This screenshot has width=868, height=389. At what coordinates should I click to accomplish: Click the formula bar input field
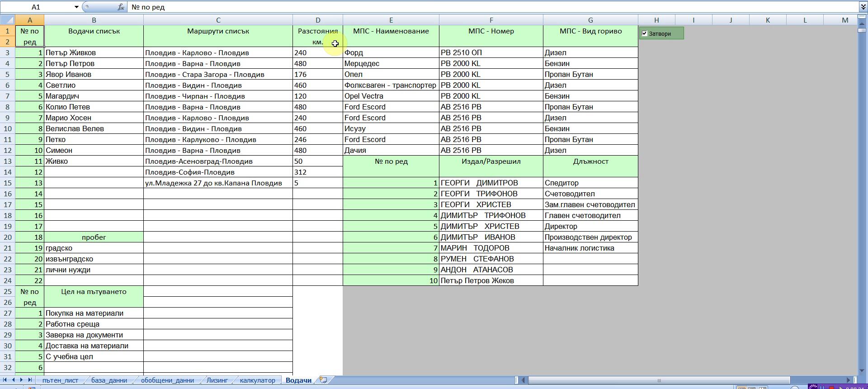pos(452,7)
